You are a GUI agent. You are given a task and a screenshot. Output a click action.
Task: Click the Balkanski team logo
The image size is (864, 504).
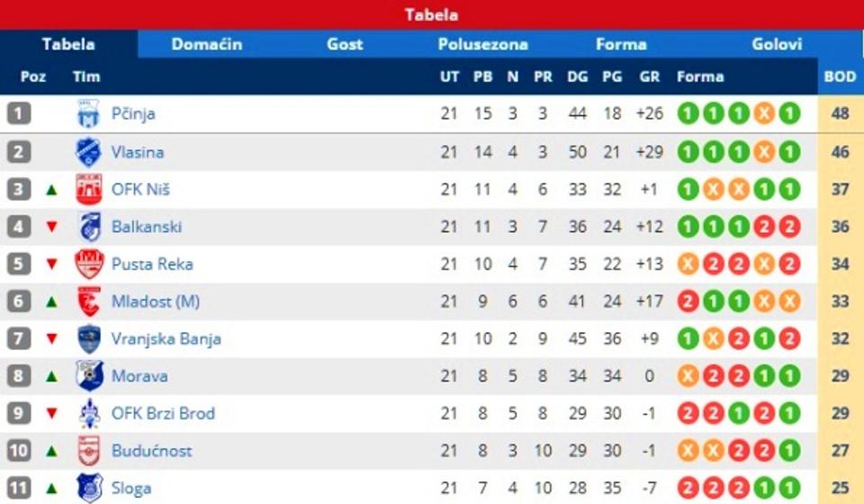88,227
